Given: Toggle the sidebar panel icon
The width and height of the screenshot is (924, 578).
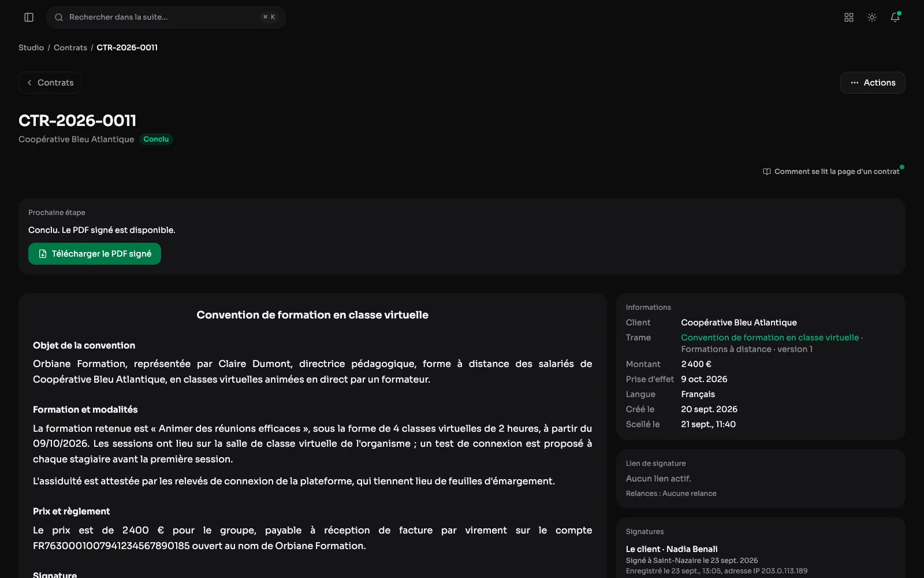Looking at the screenshot, I should coord(29,17).
